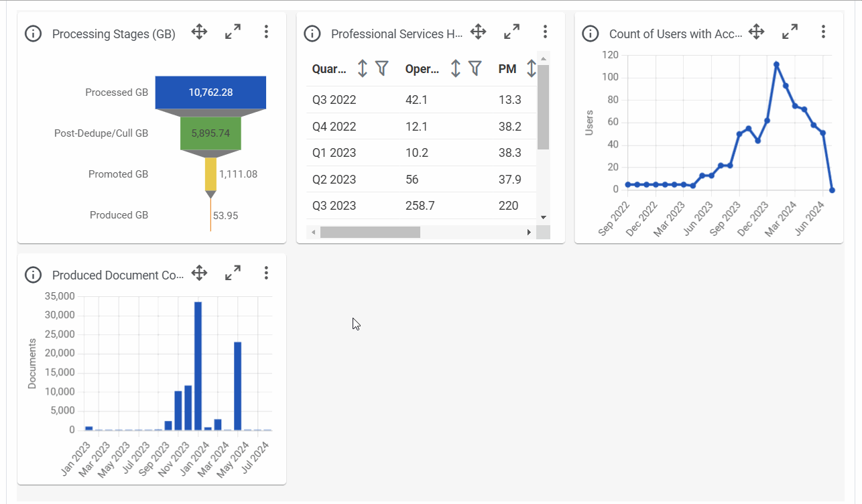862x504 pixels.
Task: Select the Q2 2023 row cell
Action: pyautogui.click(x=334, y=180)
